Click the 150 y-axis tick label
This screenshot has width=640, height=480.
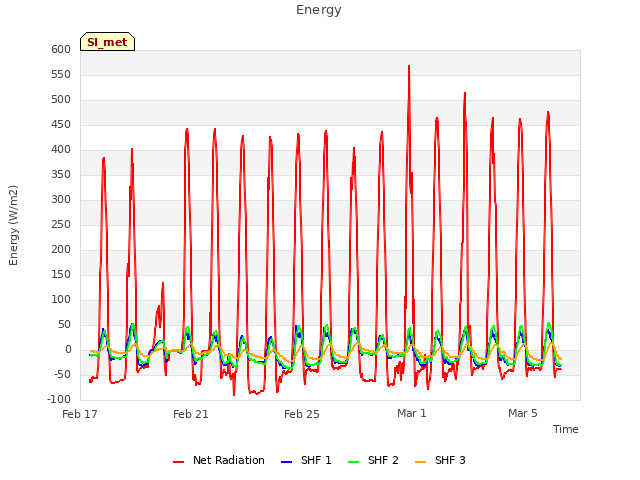61,275
